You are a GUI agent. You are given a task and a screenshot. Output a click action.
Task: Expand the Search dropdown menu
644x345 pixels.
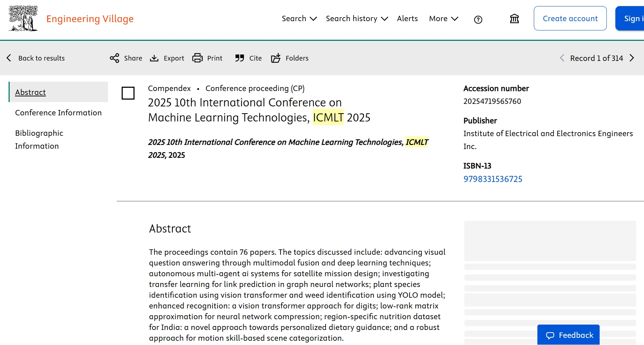pos(299,19)
